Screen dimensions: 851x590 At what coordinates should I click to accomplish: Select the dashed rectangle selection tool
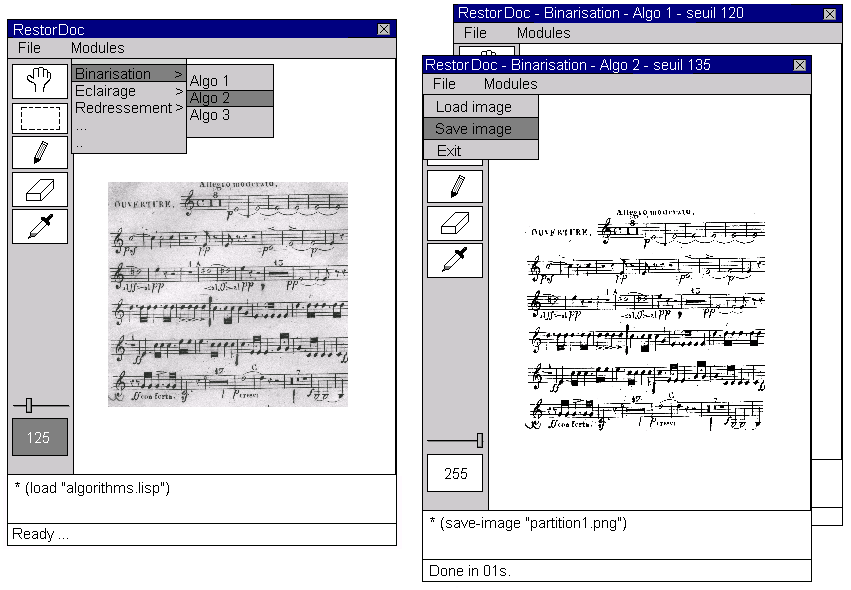40,118
